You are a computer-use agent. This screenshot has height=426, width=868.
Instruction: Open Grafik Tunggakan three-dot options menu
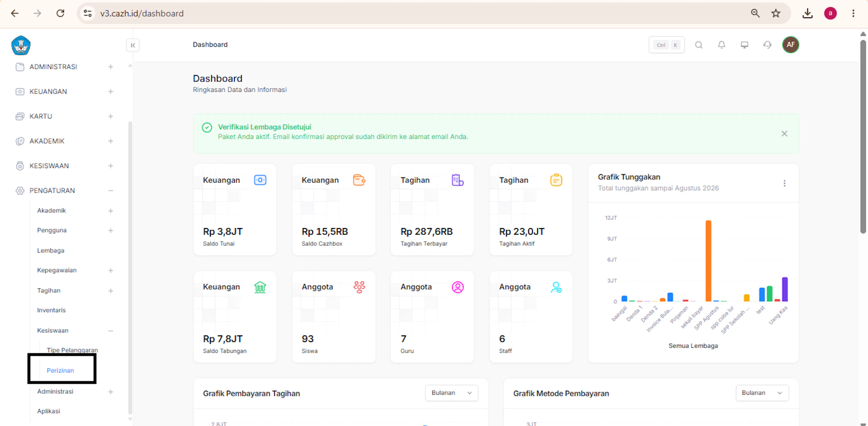click(x=784, y=183)
